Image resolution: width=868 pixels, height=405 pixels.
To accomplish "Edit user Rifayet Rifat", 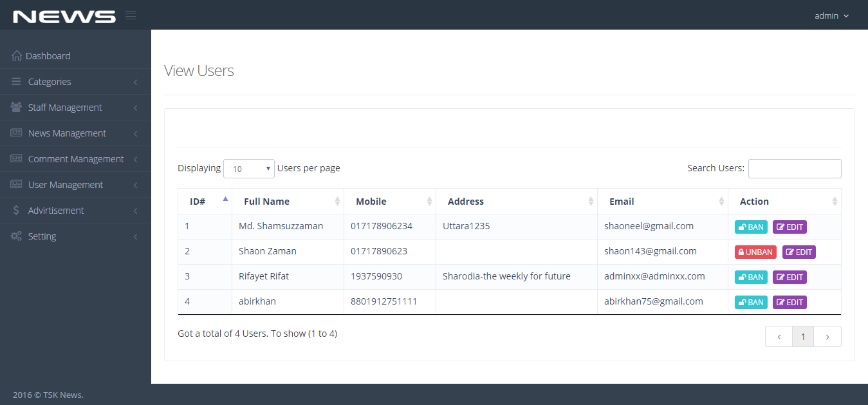I will [x=790, y=277].
